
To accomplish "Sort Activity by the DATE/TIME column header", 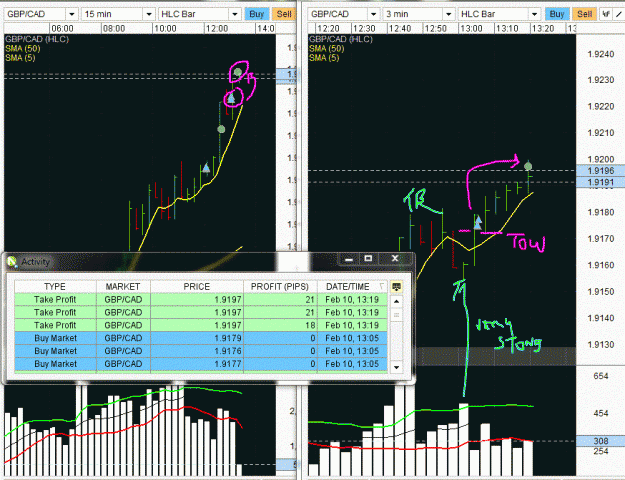I will [x=352, y=287].
